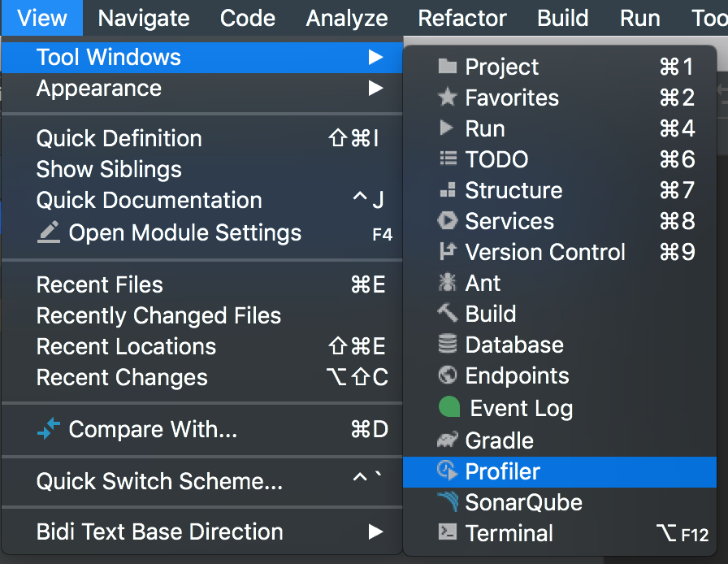Expand the Appearance submenu arrow

[x=375, y=88]
